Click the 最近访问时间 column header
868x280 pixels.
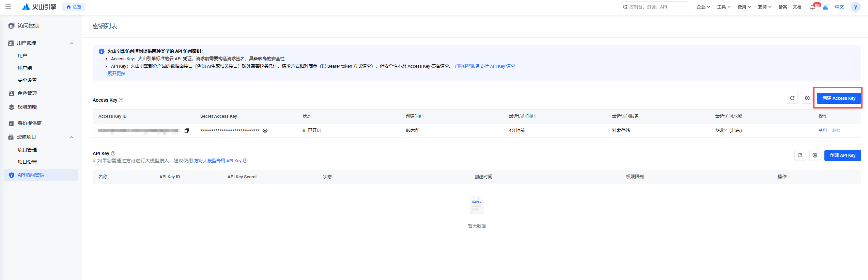click(522, 116)
